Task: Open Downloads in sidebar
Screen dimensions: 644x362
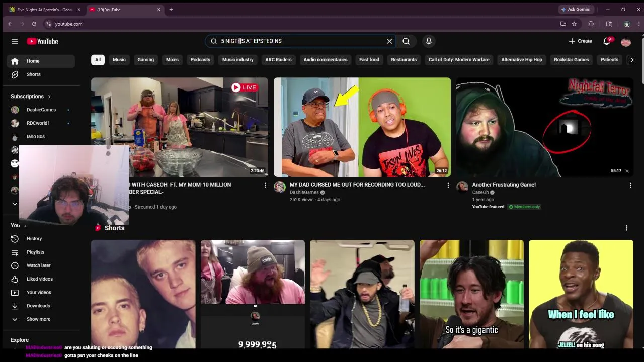Action: 41,306
